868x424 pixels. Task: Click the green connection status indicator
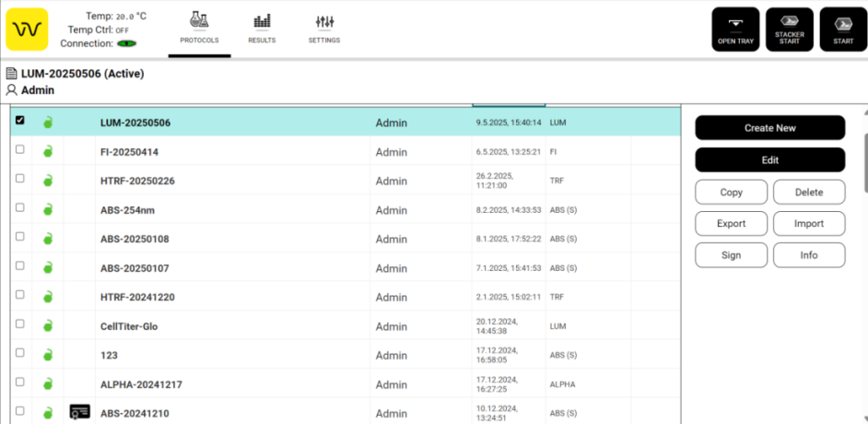point(127,43)
